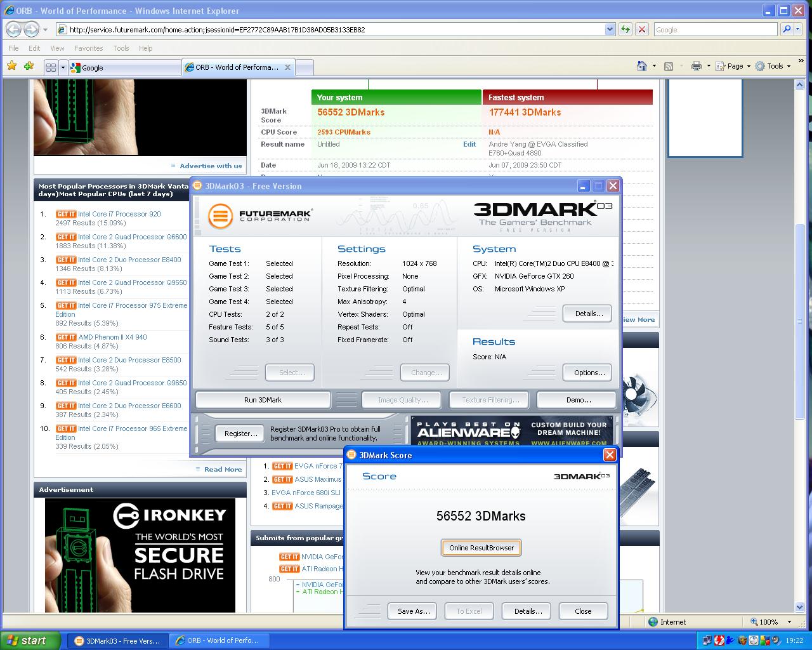Click Register... button in 3DMark03
The image size is (812, 650).
[240, 434]
